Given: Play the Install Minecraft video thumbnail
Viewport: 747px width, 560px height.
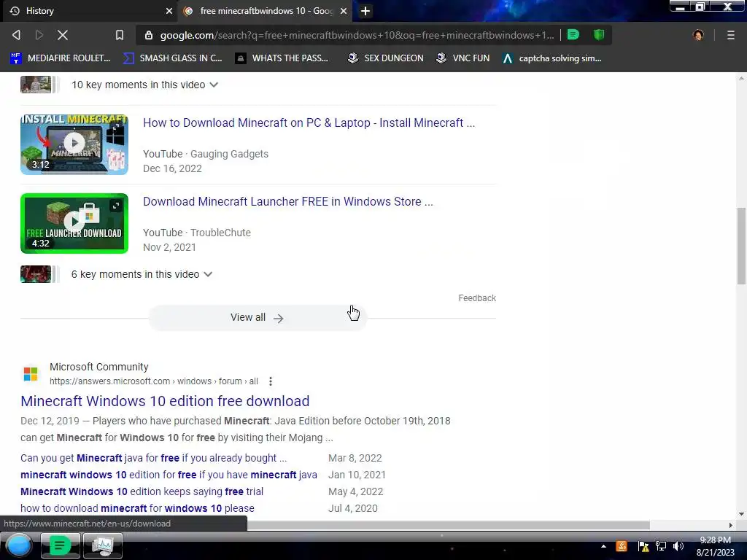Looking at the screenshot, I should point(74,144).
